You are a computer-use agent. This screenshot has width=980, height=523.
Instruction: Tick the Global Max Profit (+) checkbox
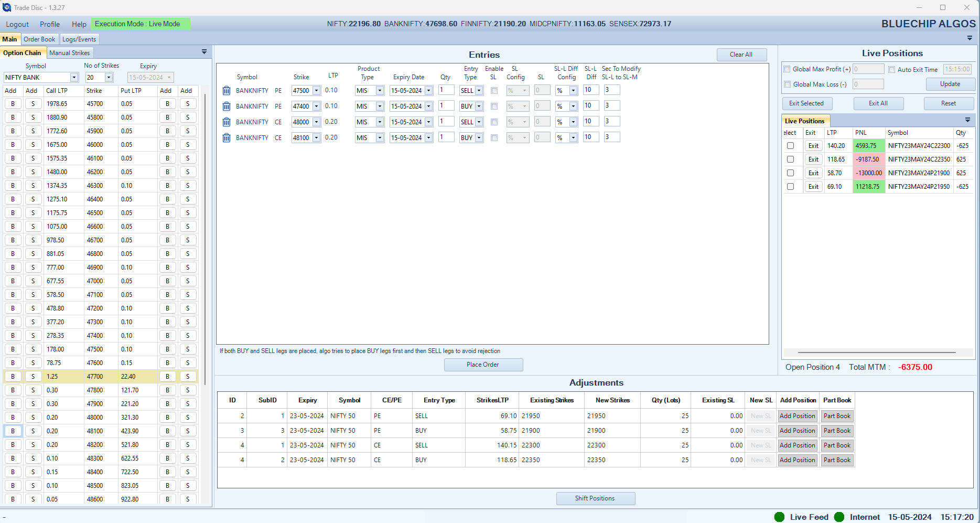(787, 69)
